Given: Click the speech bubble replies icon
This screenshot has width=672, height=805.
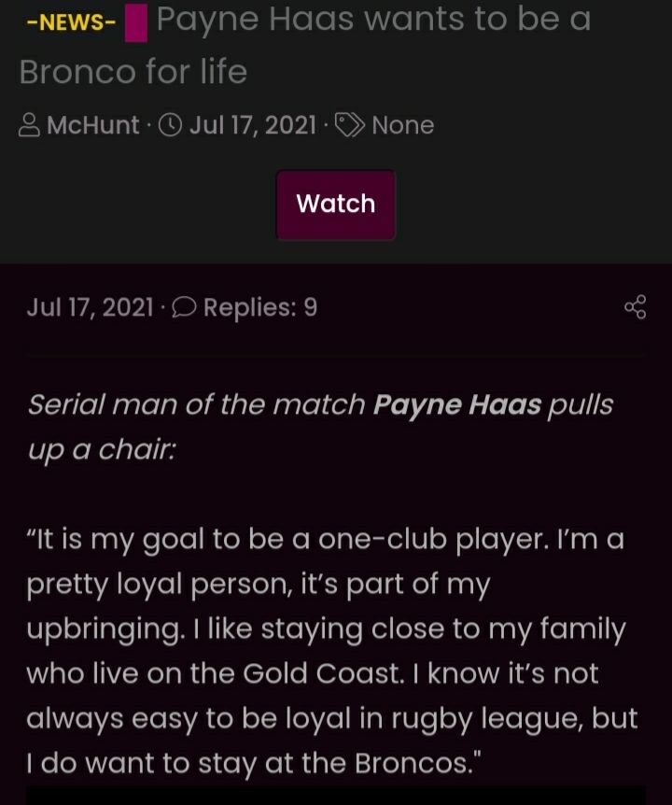Looking at the screenshot, I should [184, 307].
